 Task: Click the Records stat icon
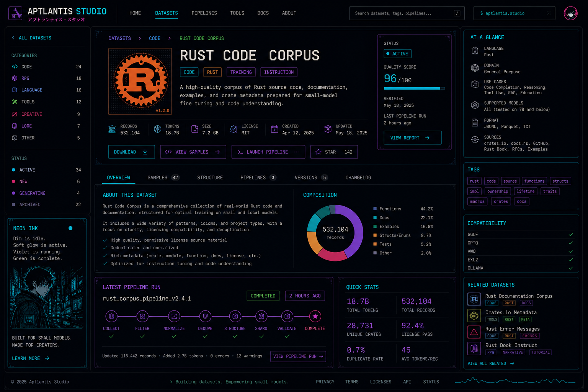pyautogui.click(x=112, y=129)
